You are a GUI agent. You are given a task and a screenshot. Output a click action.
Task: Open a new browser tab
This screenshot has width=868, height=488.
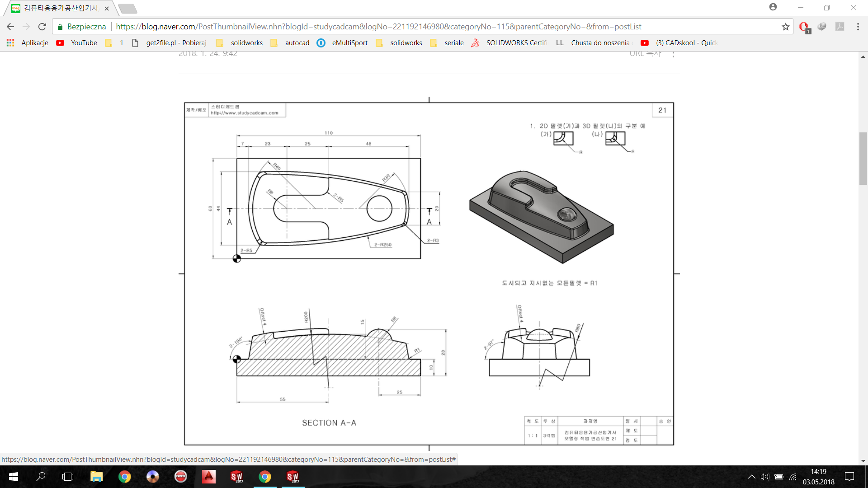pos(128,9)
